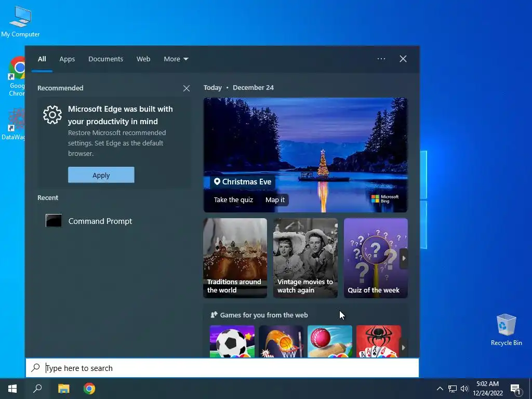Select the All search tab
Viewport: 532px width, 399px height.
point(42,59)
